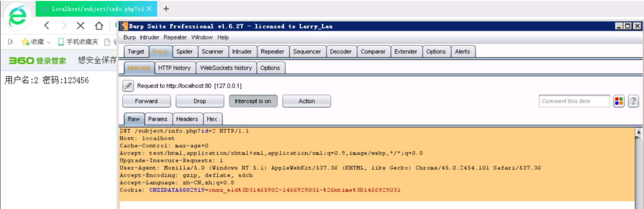Close the Burp Suite window

click(x=637, y=26)
